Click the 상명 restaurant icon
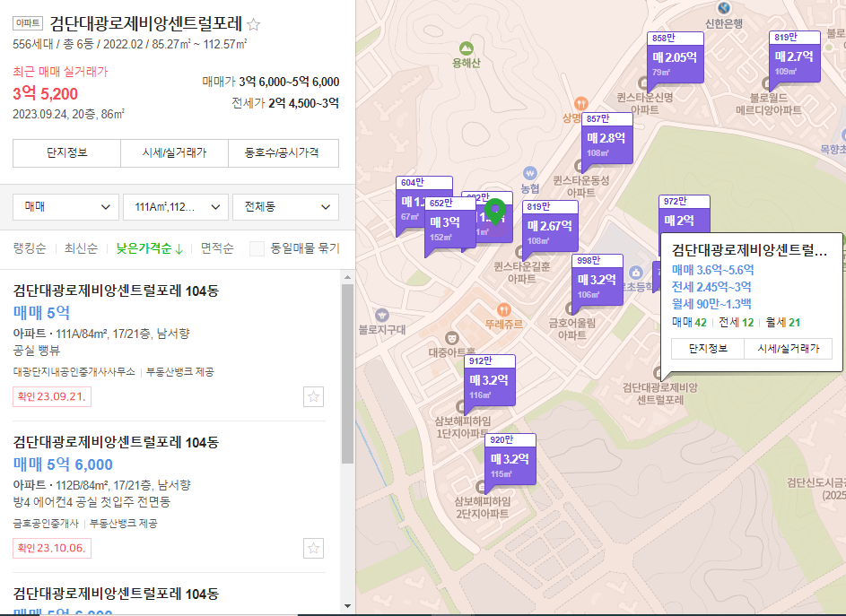 click(x=580, y=103)
